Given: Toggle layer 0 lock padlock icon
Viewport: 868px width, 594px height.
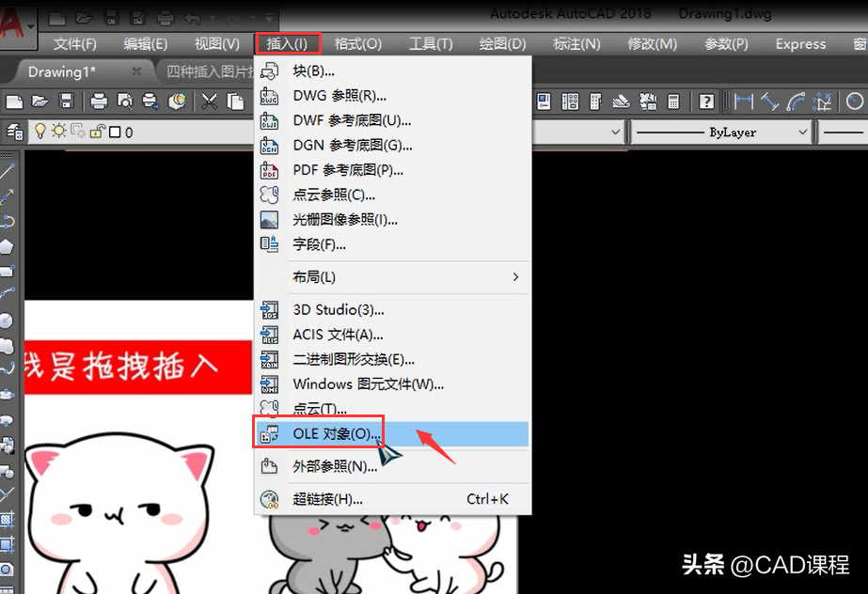Looking at the screenshot, I should pos(98,132).
